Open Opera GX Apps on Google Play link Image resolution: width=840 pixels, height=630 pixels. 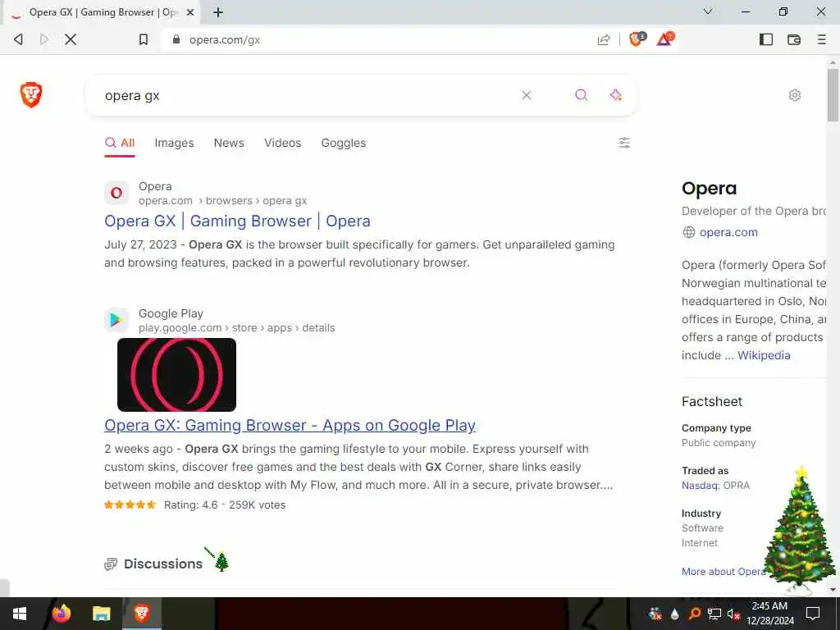point(290,426)
